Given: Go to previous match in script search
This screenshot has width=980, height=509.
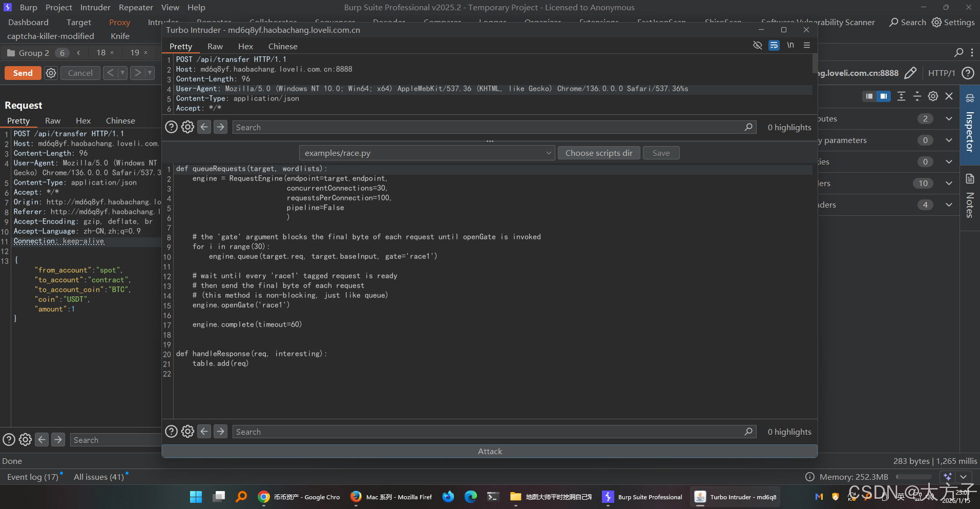Looking at the screenshot, I should (204, 431).
